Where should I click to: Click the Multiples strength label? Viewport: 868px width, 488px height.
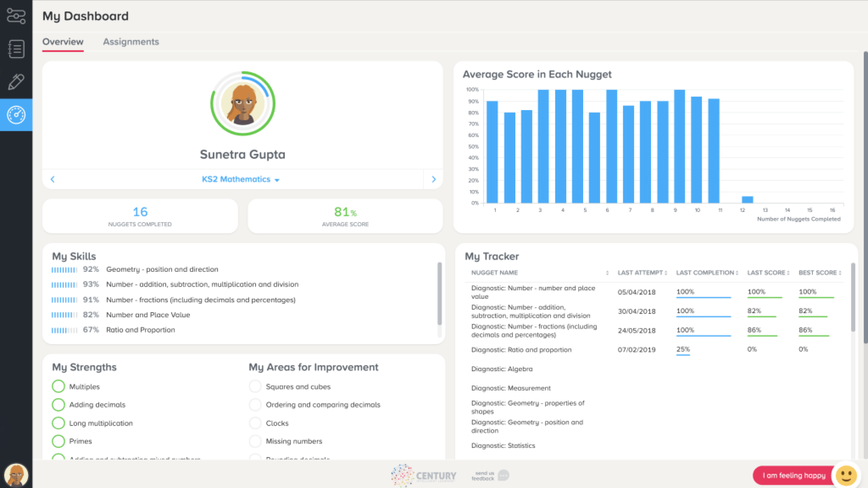point(85,387)
